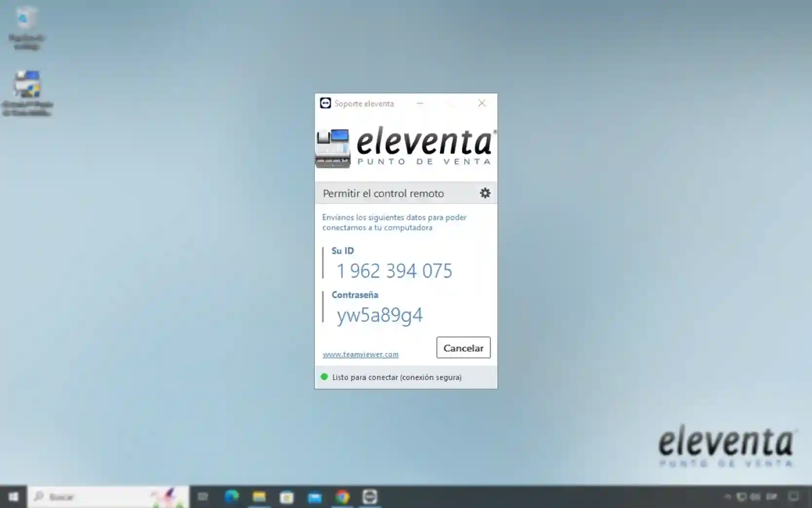Click the 'Listo para conectar' status text

tap(397, 377)
